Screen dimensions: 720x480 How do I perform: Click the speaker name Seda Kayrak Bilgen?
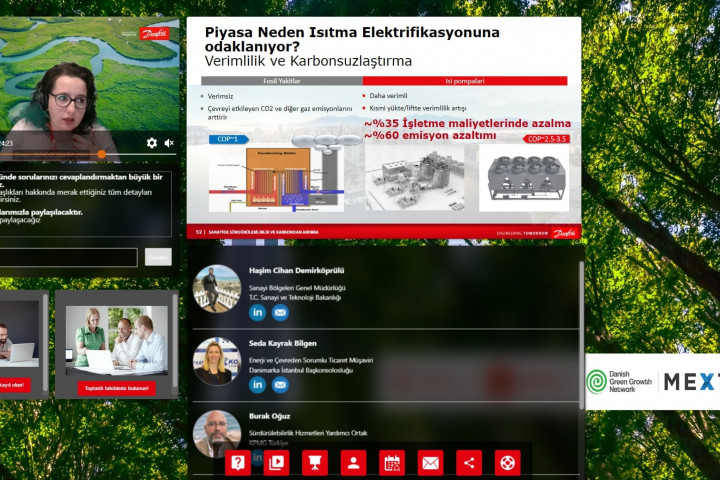[282, 343]
